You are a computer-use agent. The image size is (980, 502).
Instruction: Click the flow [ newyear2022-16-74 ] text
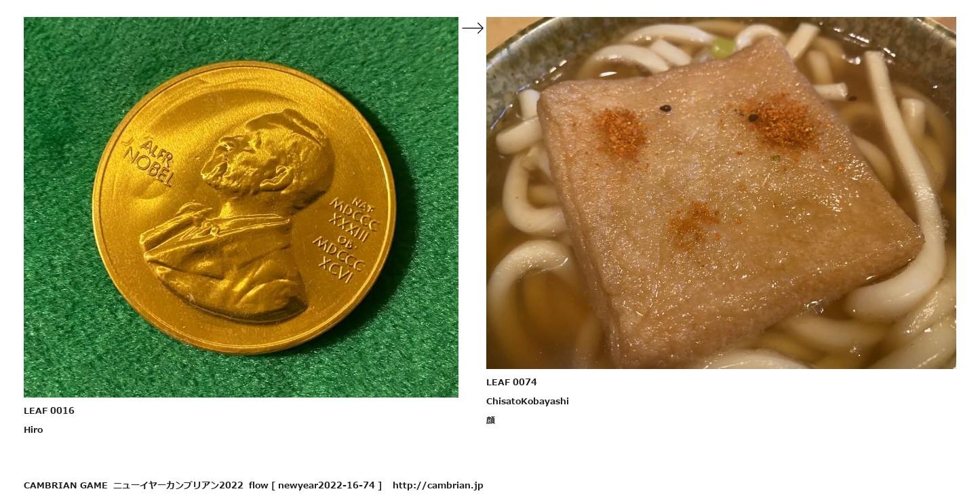click(315, 485)
